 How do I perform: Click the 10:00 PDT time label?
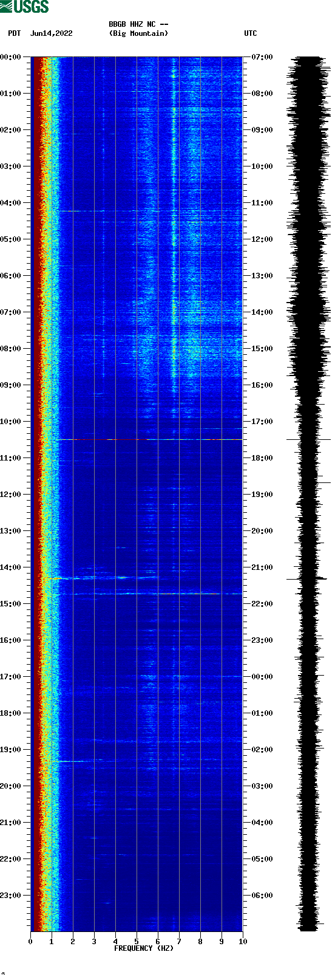(11, 422)
